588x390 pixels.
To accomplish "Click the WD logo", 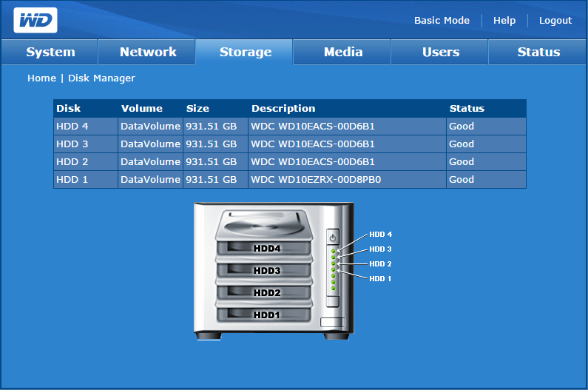I will pos(35,20).
